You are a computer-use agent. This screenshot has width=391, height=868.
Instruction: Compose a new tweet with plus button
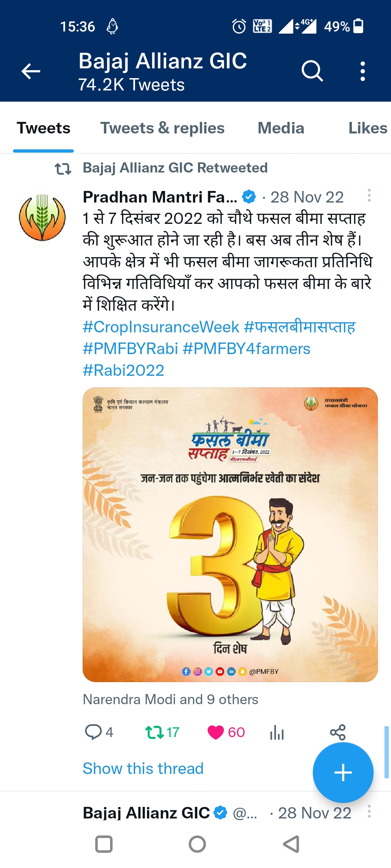pos(343,773)
